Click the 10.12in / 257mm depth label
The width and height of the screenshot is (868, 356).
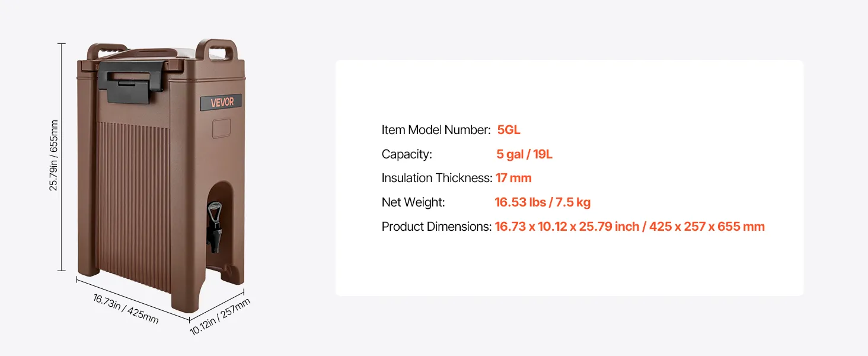220,317
